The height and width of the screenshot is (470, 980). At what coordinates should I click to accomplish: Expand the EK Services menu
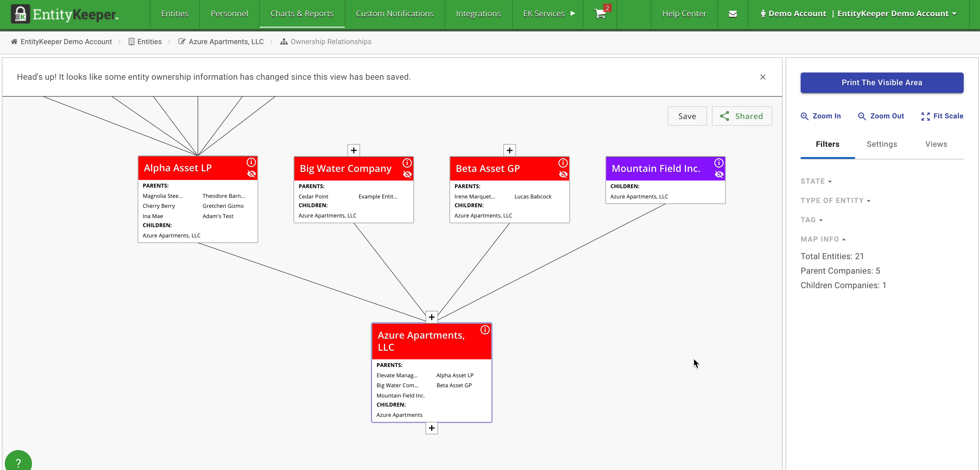(x=549, y=14)
